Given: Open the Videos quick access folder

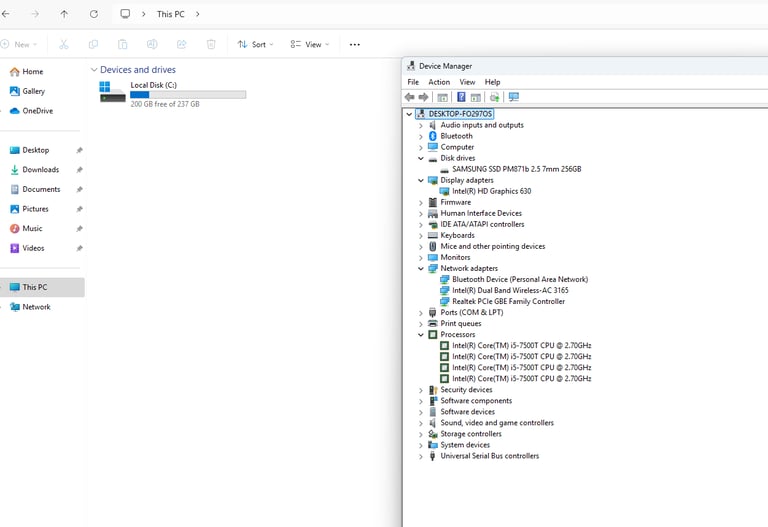Looking at the screenshot, I should click(x=33, y=248).
